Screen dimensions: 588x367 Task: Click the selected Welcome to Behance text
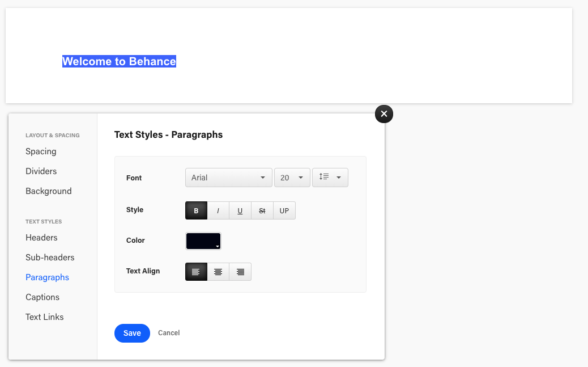click(120, 61)
